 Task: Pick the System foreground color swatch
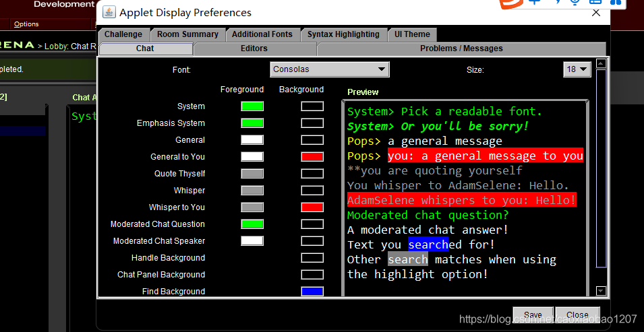click(252, 106)
